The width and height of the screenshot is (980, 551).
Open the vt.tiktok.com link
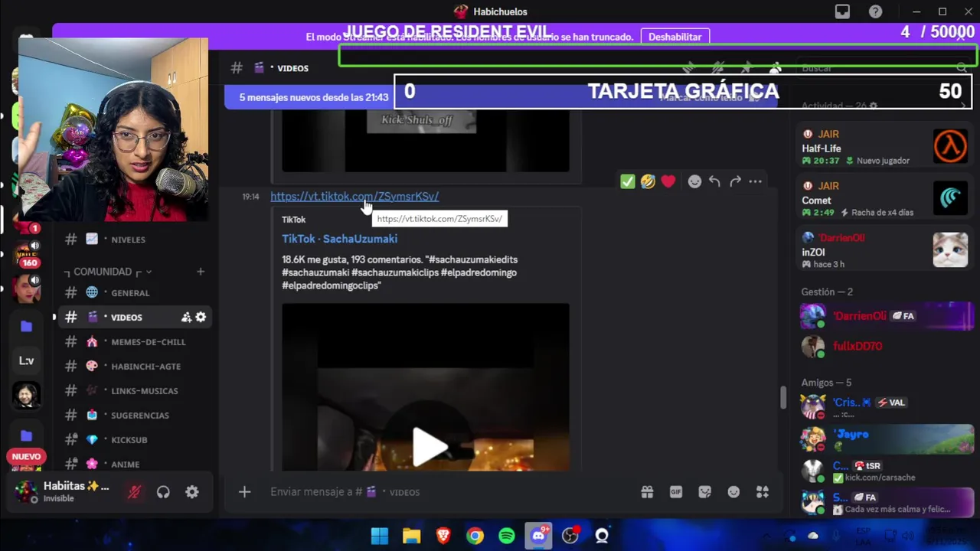[354, 196]
